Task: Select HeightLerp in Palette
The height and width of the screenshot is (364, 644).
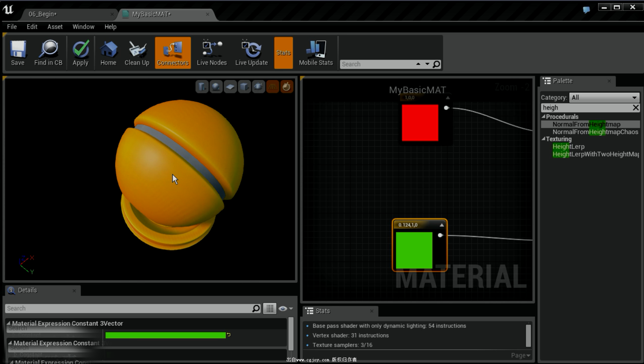Action: 568,147
